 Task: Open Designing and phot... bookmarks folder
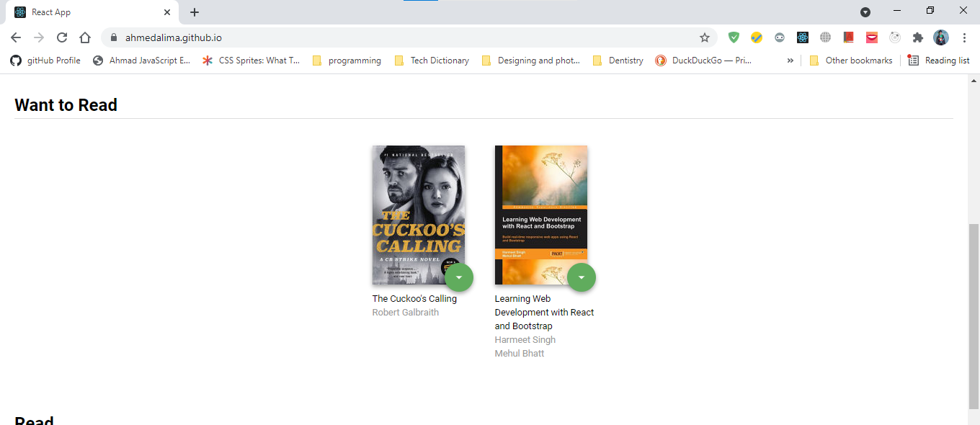(530, 61)
